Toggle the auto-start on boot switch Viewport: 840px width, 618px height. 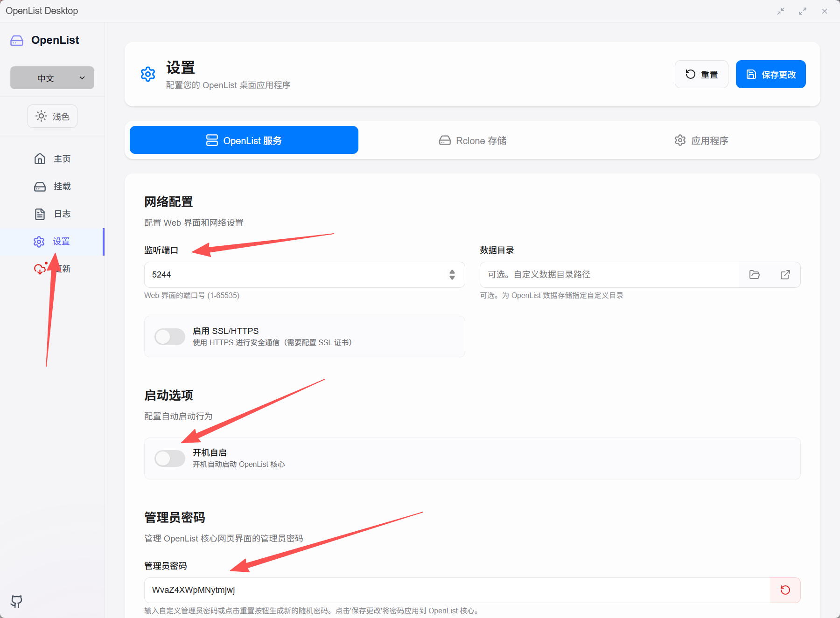(170, 458)
